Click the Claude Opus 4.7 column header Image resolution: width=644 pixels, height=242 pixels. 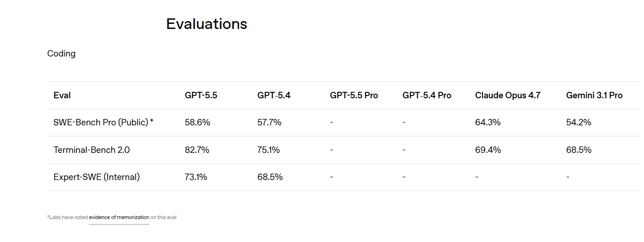tap(507, 96)
